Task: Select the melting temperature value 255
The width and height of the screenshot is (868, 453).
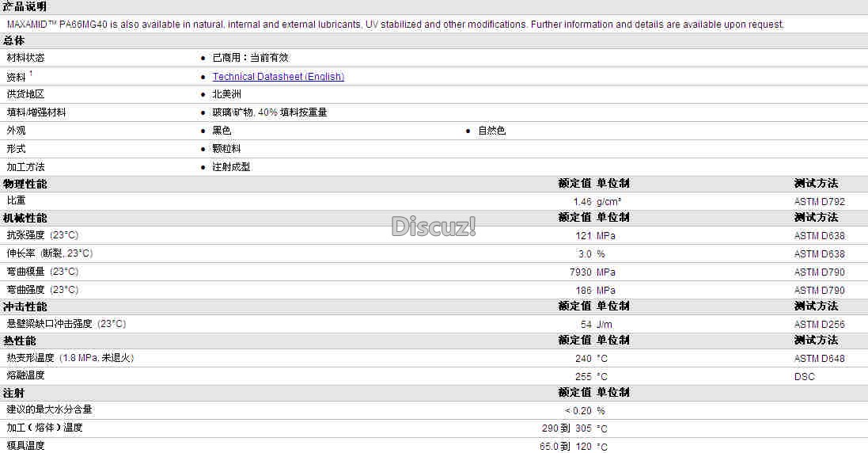Action: (x=583, y=377)
